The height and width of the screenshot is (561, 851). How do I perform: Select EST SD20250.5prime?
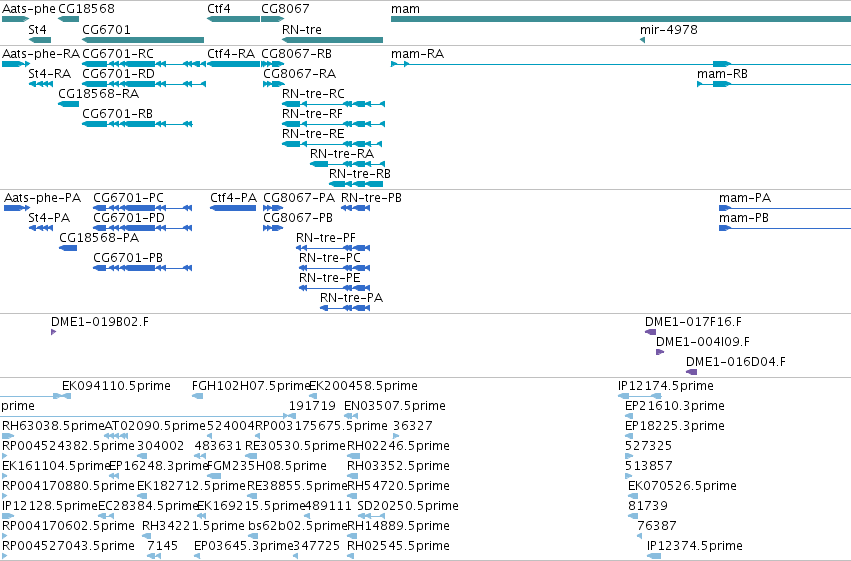click(x=372, y=516)
